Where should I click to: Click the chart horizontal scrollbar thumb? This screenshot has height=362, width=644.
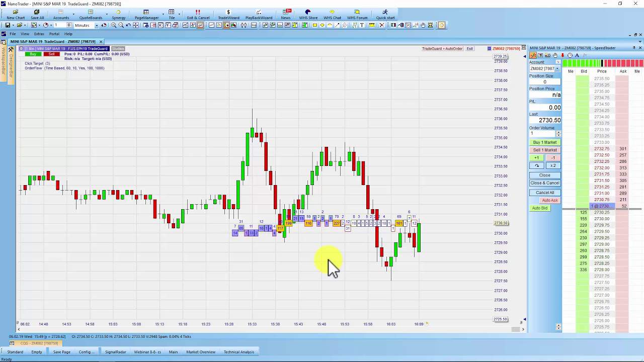click(515, 329)
